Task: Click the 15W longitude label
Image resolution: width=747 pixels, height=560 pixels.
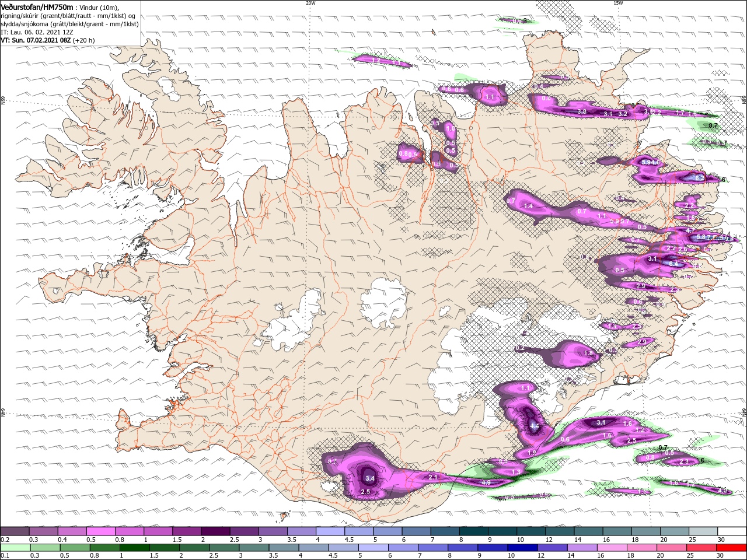Action: pyautogui.click(x=618, y=2)
